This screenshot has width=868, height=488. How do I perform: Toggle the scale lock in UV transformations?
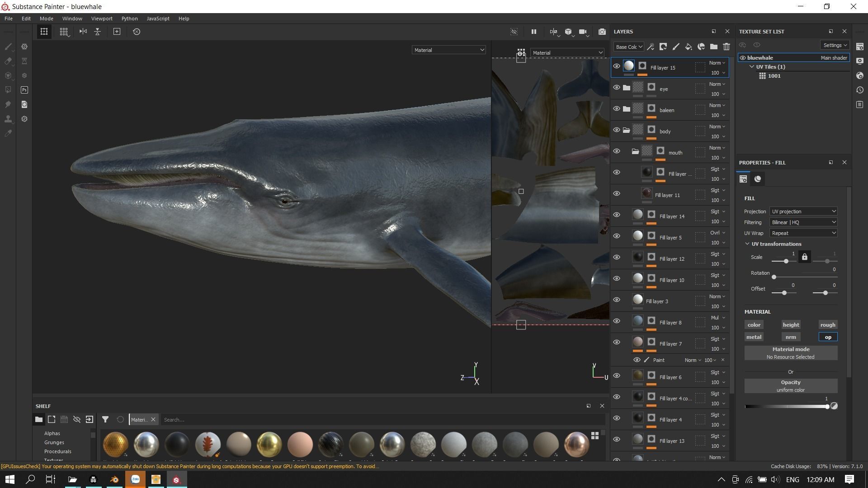(x=804, y=257)
